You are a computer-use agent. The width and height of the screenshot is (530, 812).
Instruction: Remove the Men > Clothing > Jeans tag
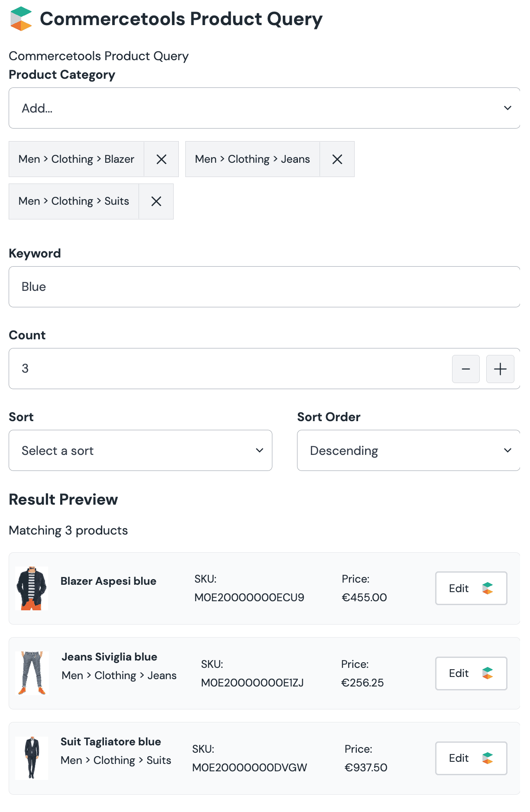[337, 159]
